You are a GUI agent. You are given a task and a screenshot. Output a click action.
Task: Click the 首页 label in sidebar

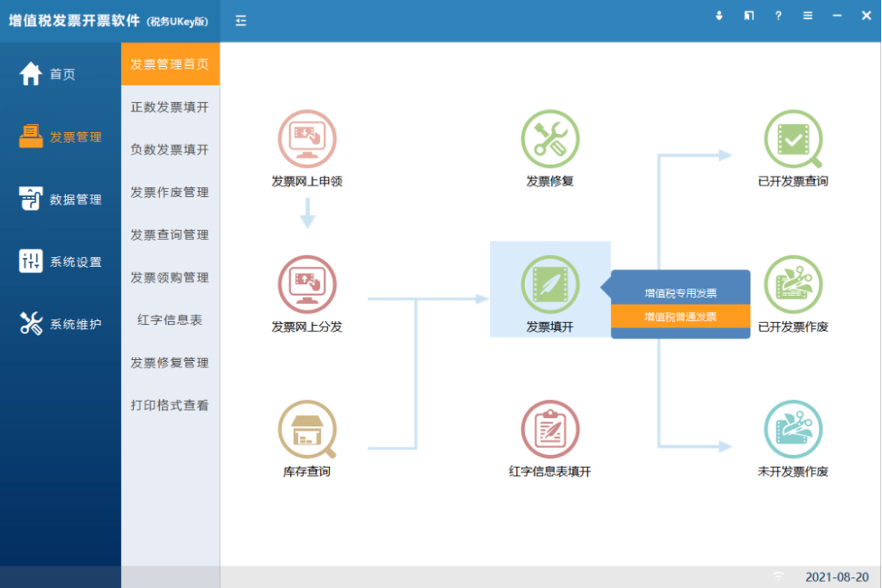tap(62, 74)
